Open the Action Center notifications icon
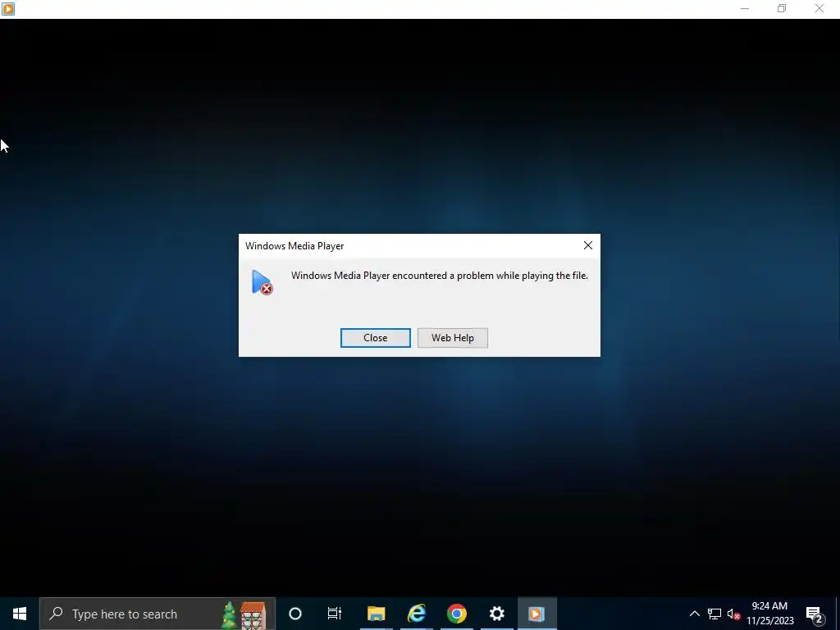The image size is (840, 630). coord(815,614)
